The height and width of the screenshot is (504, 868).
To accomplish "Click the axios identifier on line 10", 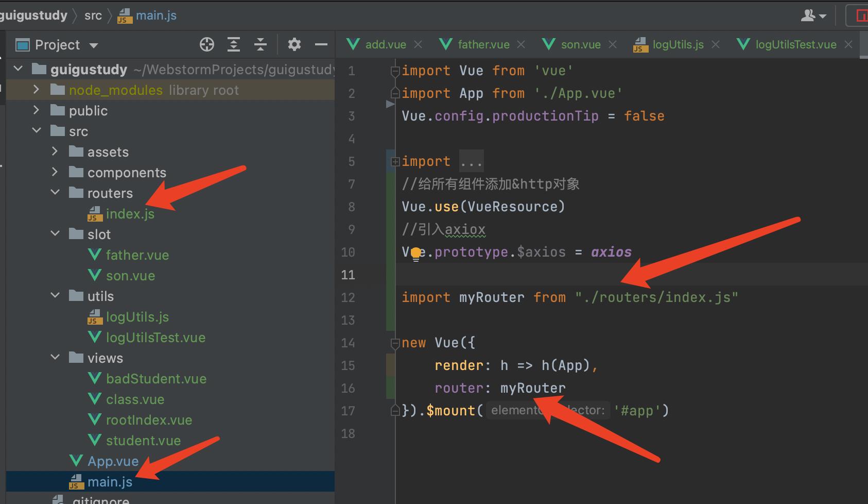I will 611,252.
